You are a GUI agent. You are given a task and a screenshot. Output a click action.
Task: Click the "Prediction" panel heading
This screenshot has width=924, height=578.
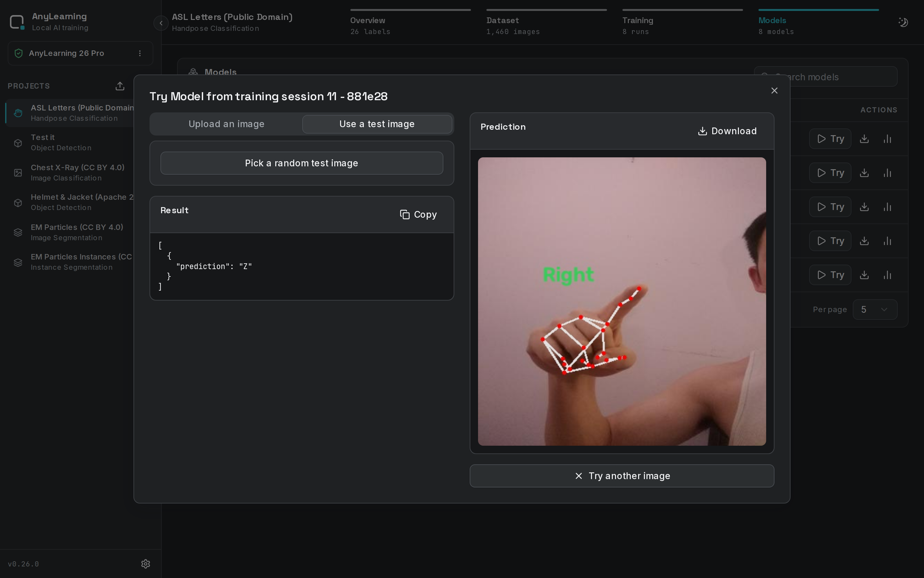503,127
